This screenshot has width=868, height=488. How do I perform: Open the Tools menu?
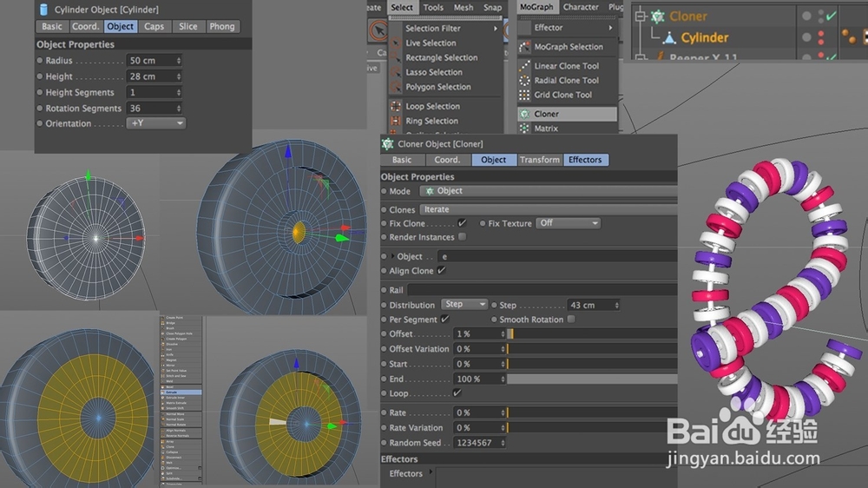433,7
